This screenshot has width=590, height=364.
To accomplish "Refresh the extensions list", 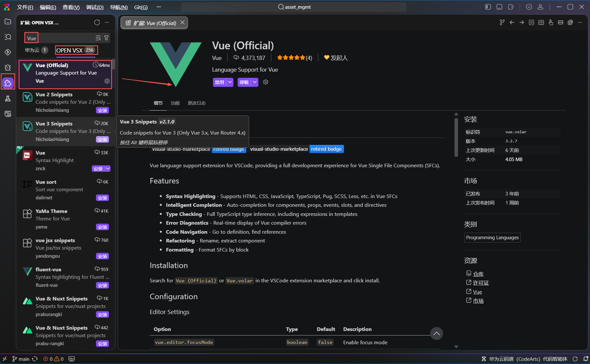I will click(x=97, y=22).
